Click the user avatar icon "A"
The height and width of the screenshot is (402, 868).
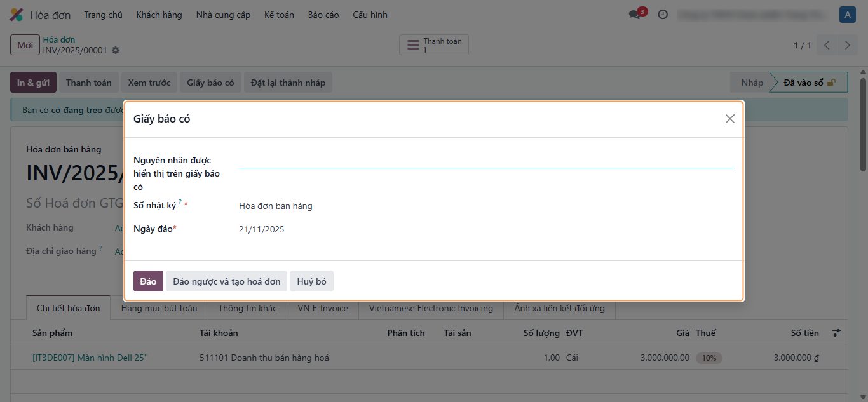[x=847, y=15]
